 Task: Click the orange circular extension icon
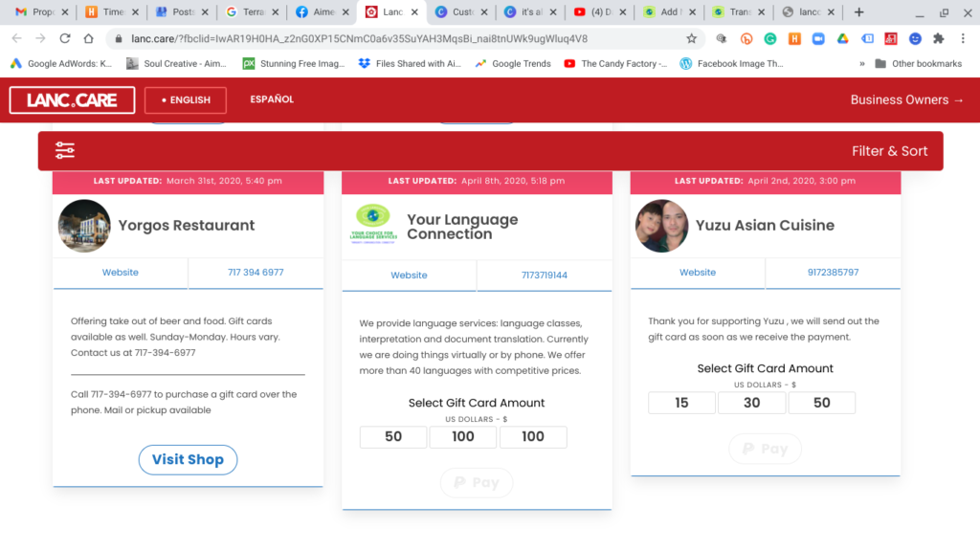click(x=746, y=38)
